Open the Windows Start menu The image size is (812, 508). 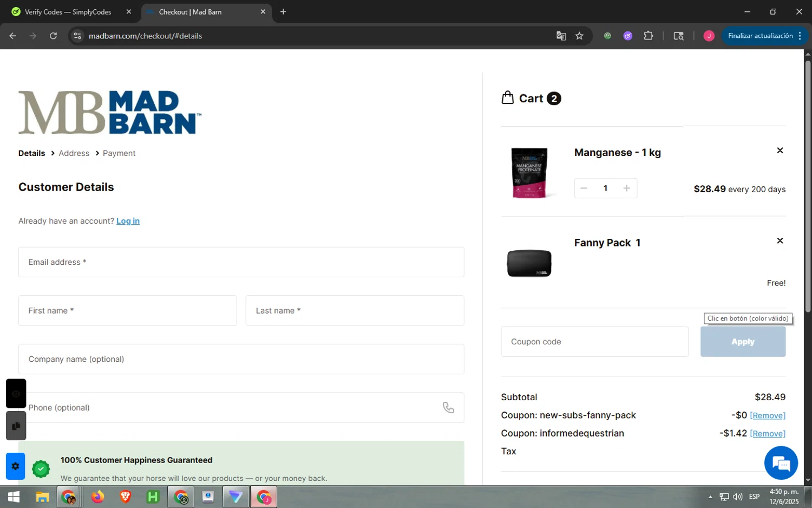point(14,497)
